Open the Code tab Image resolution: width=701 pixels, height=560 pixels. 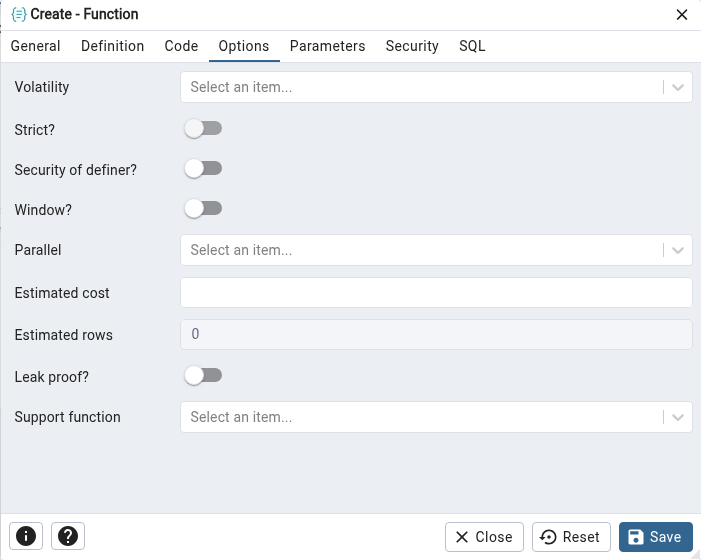181,46
